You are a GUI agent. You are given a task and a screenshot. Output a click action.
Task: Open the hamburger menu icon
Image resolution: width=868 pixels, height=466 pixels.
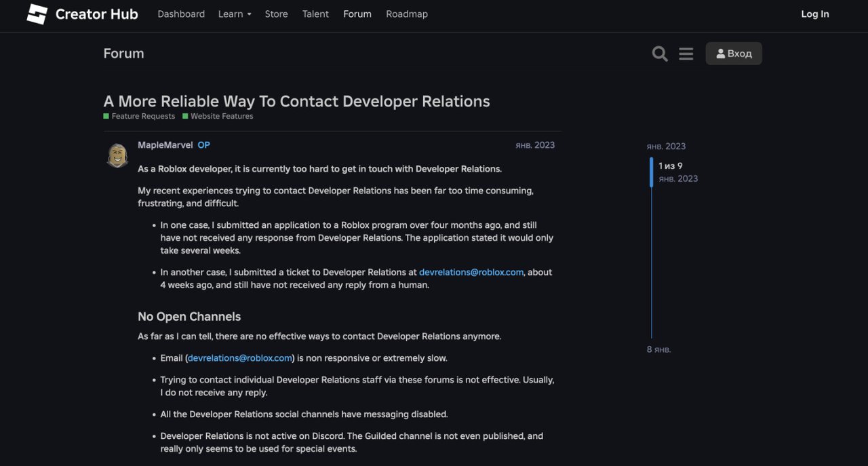coord(686,54)
